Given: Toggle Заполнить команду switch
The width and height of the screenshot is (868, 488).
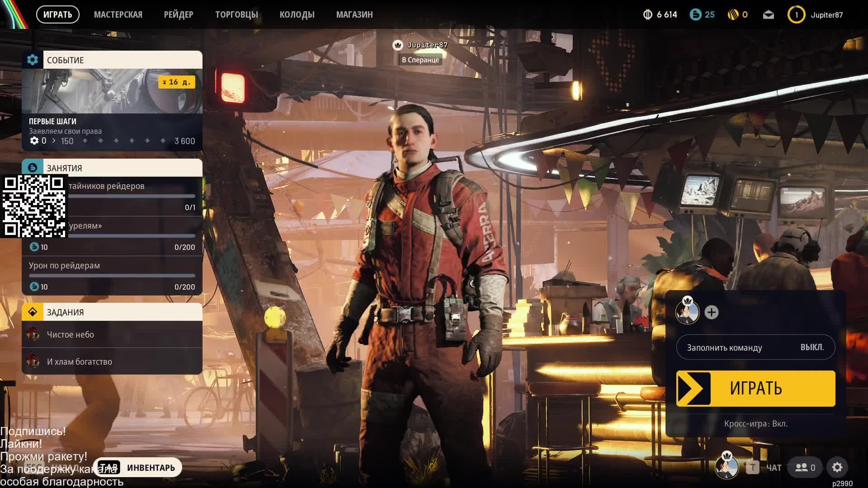Looking at the screenshot, I should point(755,347).
